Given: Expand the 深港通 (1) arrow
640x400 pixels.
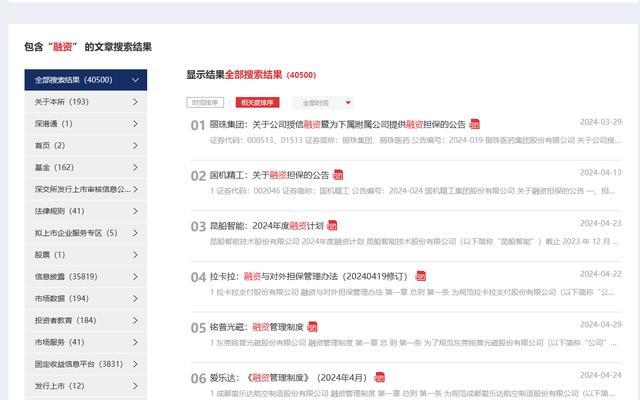Looking at the screenshot, I should tap(136, 124).
